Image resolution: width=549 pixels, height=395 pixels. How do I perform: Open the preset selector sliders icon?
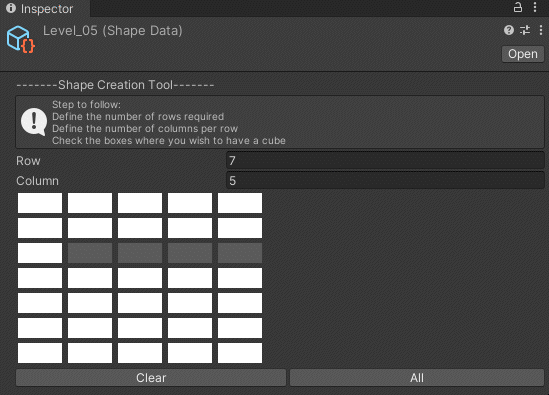click(525, 30)
